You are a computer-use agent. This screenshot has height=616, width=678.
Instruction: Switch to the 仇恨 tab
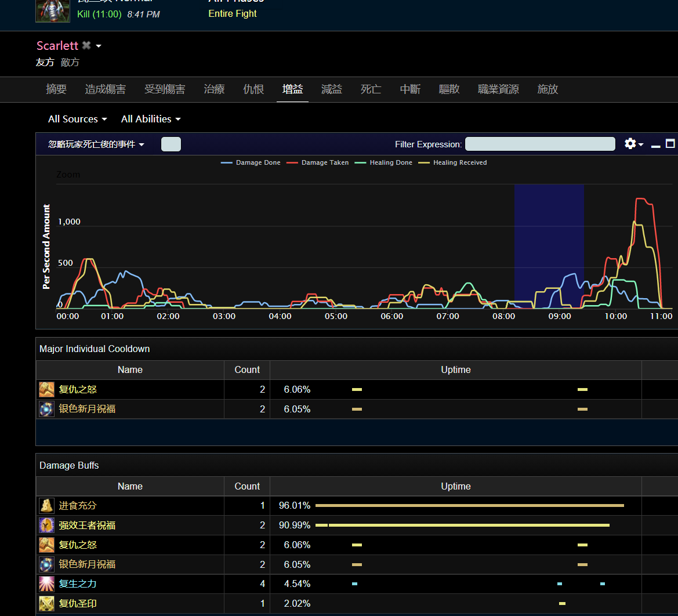pyautogui.click(x=253, y=89)
